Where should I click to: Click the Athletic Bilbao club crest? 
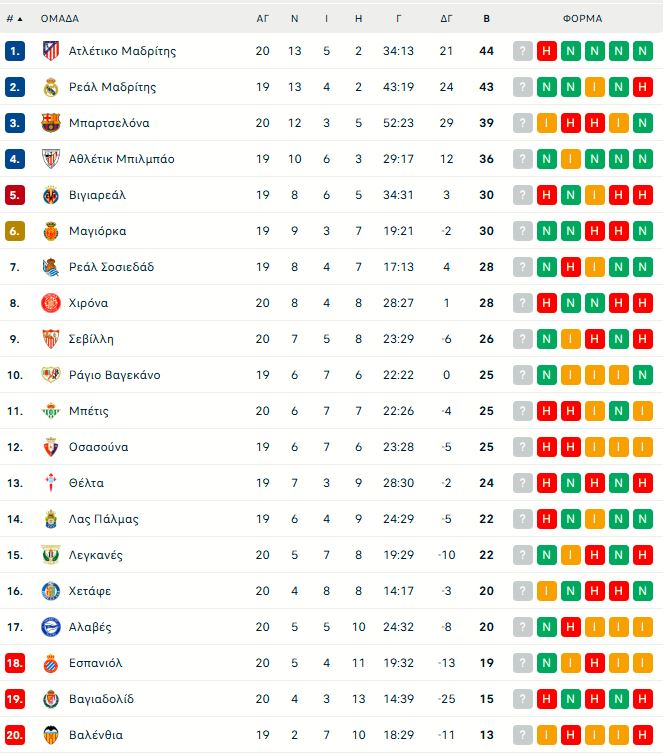tap(50, 159)
